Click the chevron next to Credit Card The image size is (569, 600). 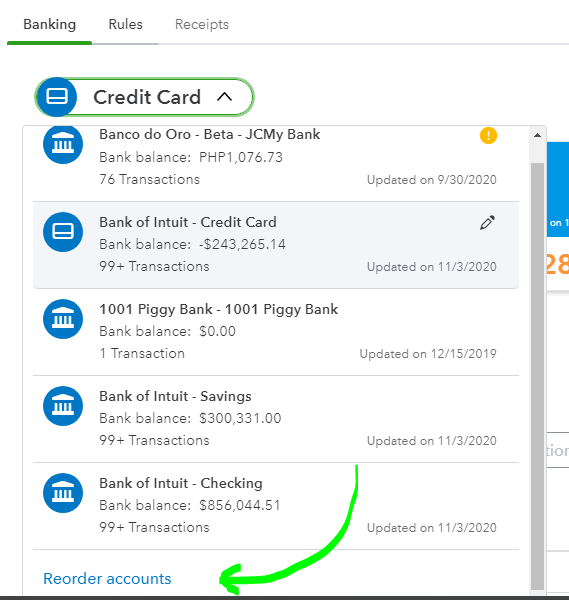(225, 97)
